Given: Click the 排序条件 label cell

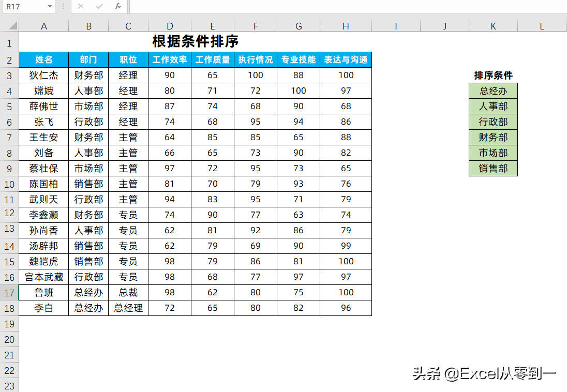Looking at the screenshot, I should pos(493,75).
